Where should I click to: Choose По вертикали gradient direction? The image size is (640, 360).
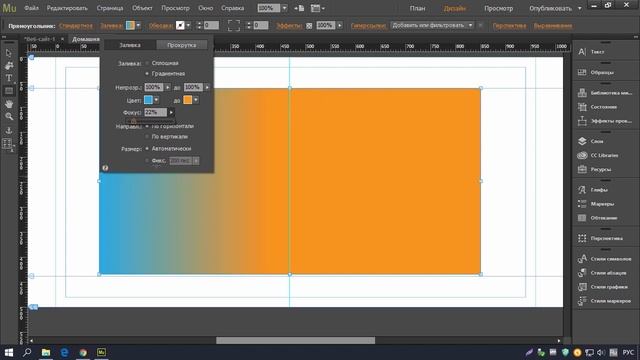[147, 137]
